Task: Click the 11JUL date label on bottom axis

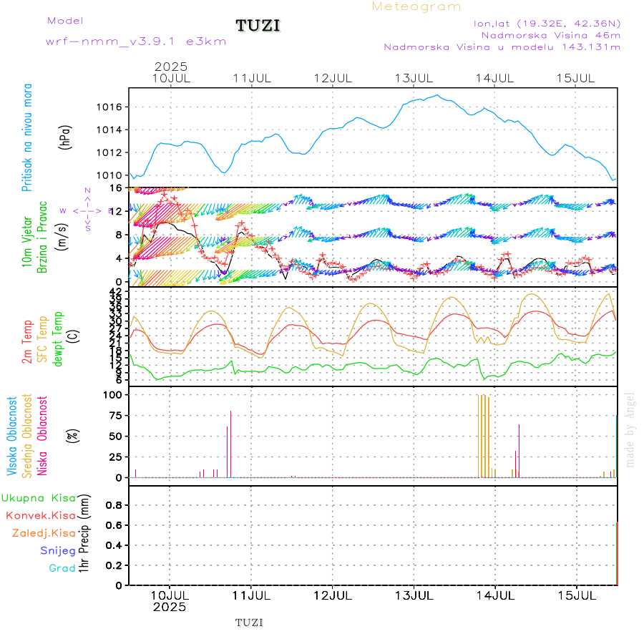Action: pos(251,594)
